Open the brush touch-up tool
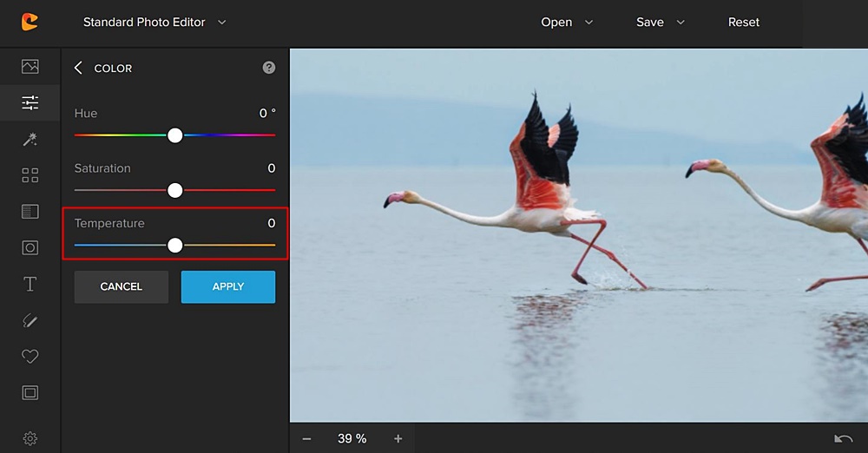The height and width of the screenshot is (453, 868). (30, 321)
